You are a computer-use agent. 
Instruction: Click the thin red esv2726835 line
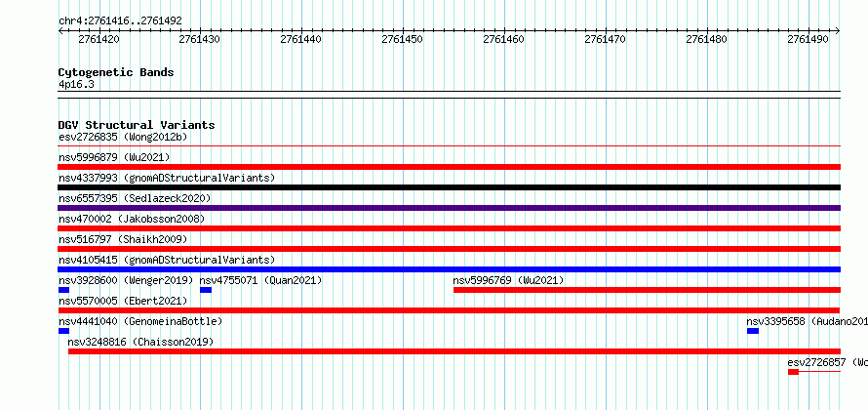449,146
